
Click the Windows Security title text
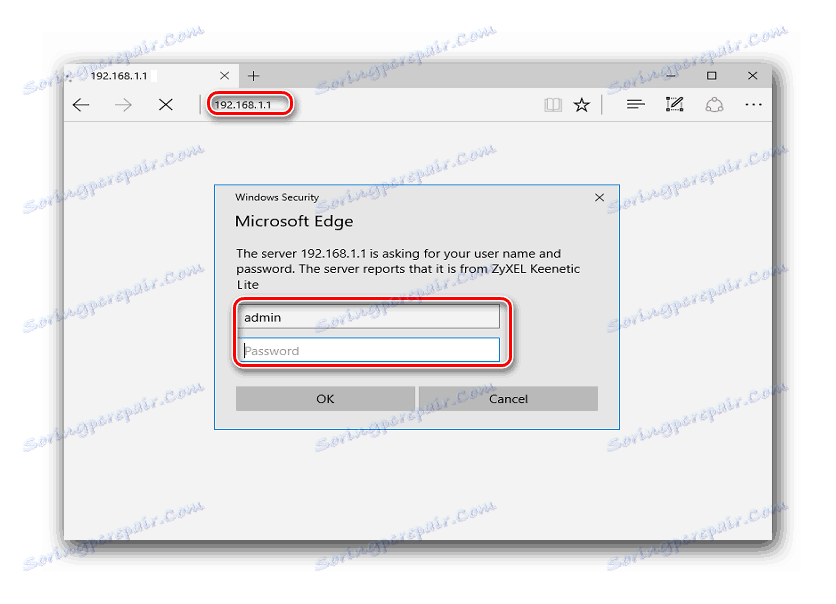pyautogui.click(x=277, y=197)
